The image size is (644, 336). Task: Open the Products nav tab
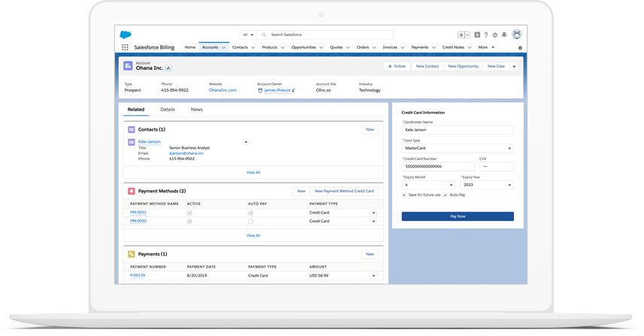coord(270,47)
